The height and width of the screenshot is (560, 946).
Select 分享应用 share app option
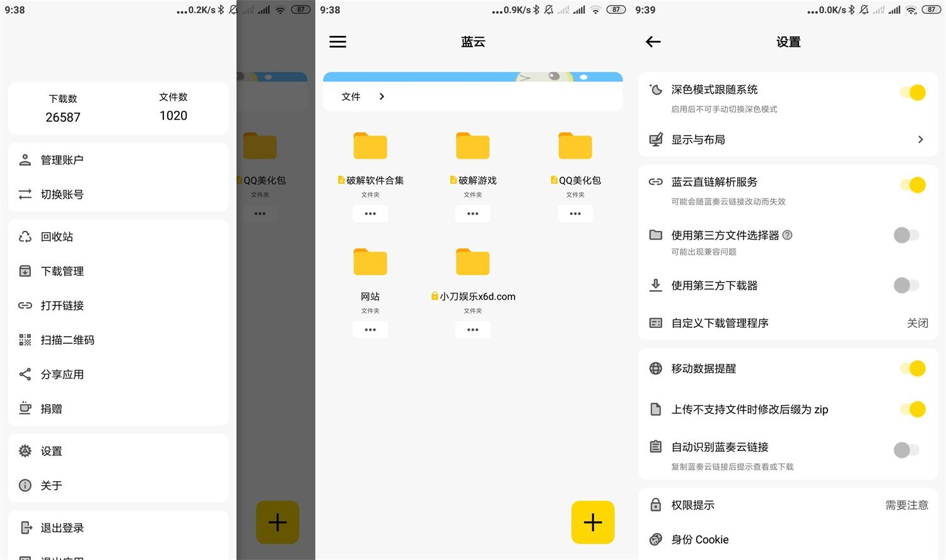(x=63, y=374)
